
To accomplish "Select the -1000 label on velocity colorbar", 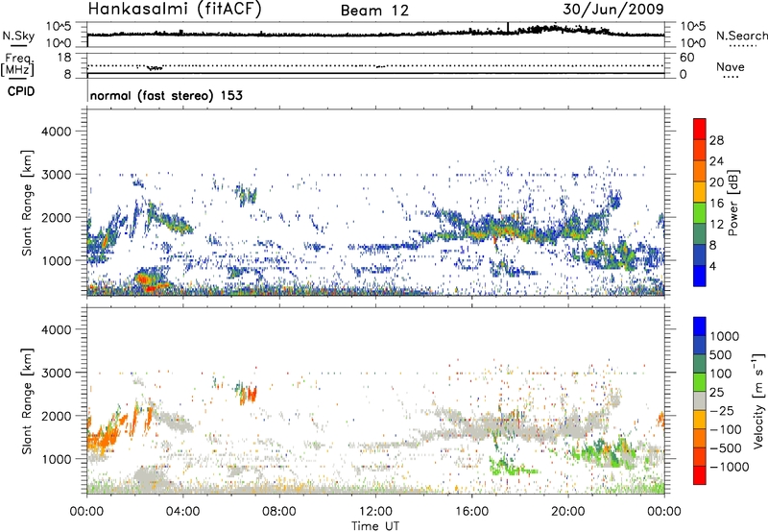I will (x=729, y=467).
